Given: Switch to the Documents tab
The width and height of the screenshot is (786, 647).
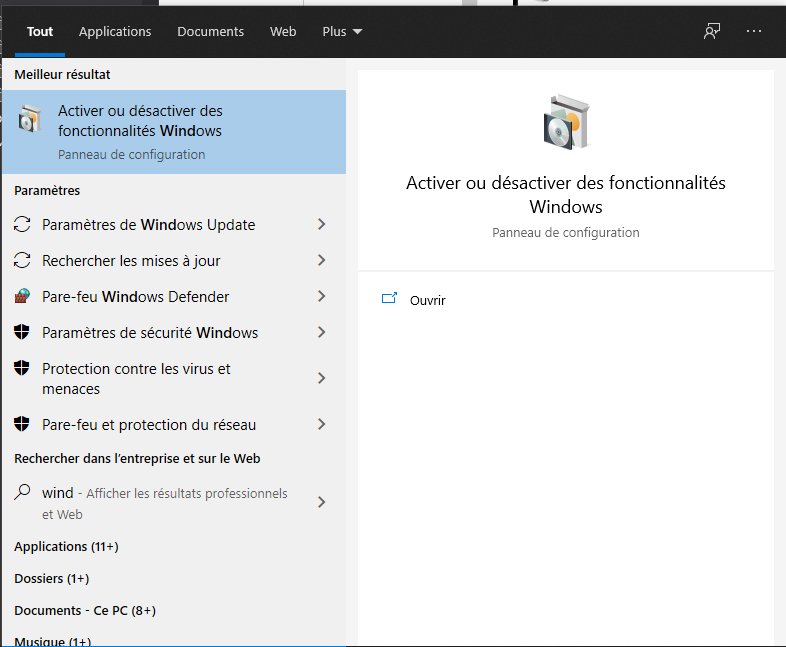Looking at the screenshot, I should point(211,32).
